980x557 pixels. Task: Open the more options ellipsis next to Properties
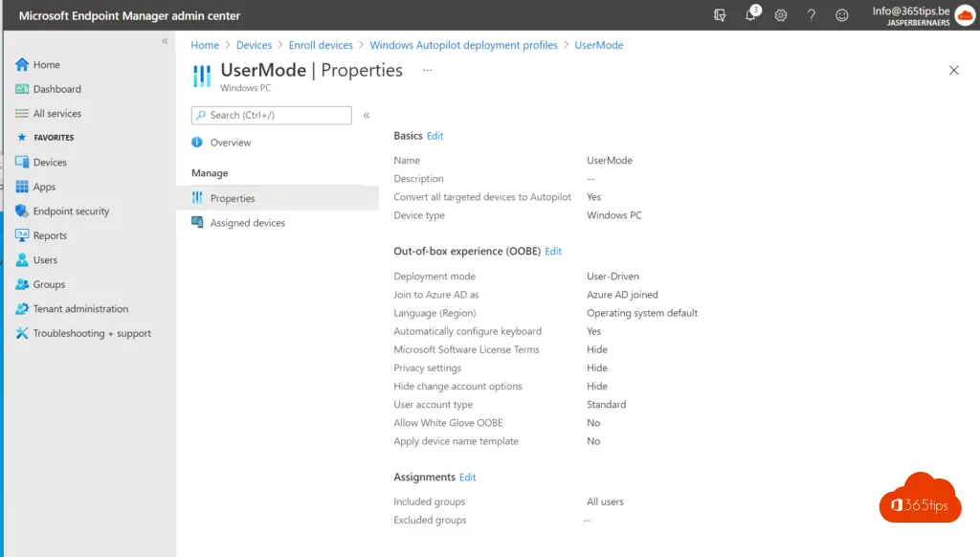click(x=428, y=70)
